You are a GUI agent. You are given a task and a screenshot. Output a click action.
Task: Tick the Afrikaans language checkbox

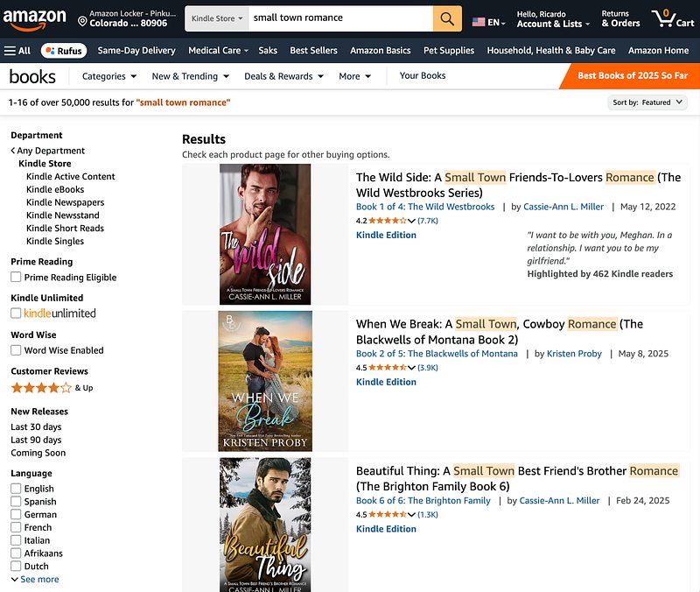16,553
